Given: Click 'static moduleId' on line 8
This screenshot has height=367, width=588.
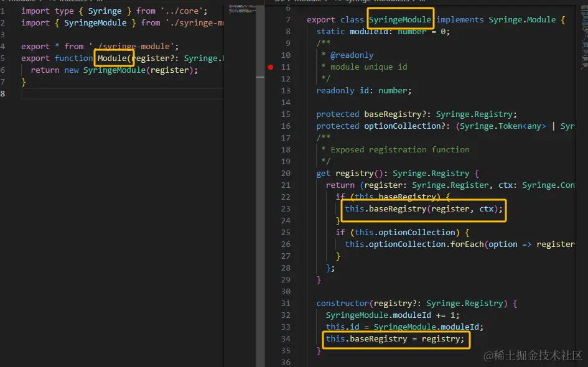Looking at the screenshot, I should coord(352,32).
